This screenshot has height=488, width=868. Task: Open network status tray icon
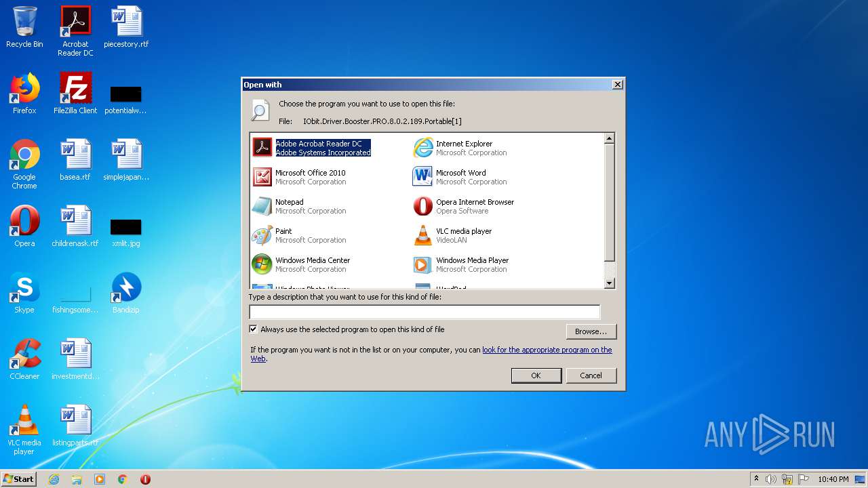click(x=787, y=479)
